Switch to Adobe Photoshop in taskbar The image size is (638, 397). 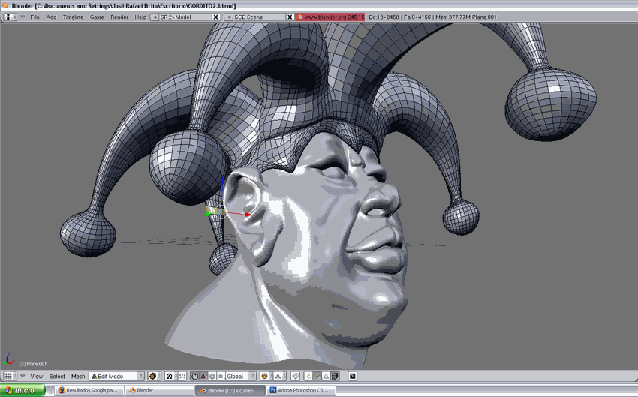[x=301, y=390]
